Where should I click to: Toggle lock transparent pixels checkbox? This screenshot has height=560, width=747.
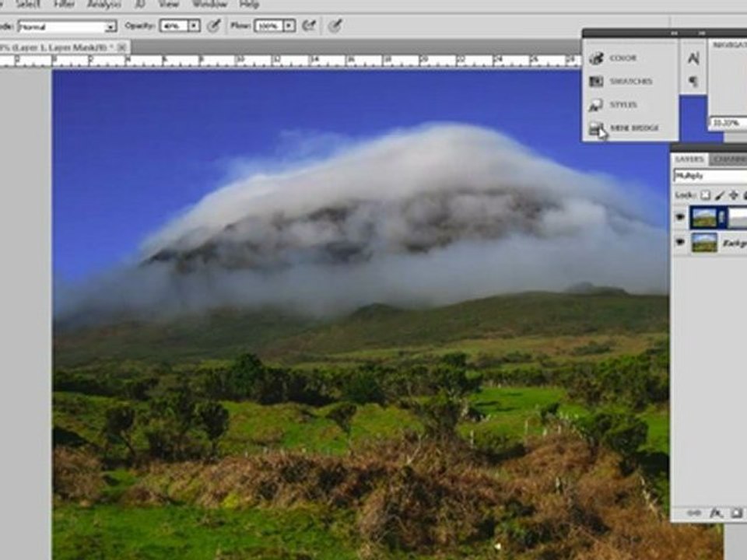[x=705, y=195]
